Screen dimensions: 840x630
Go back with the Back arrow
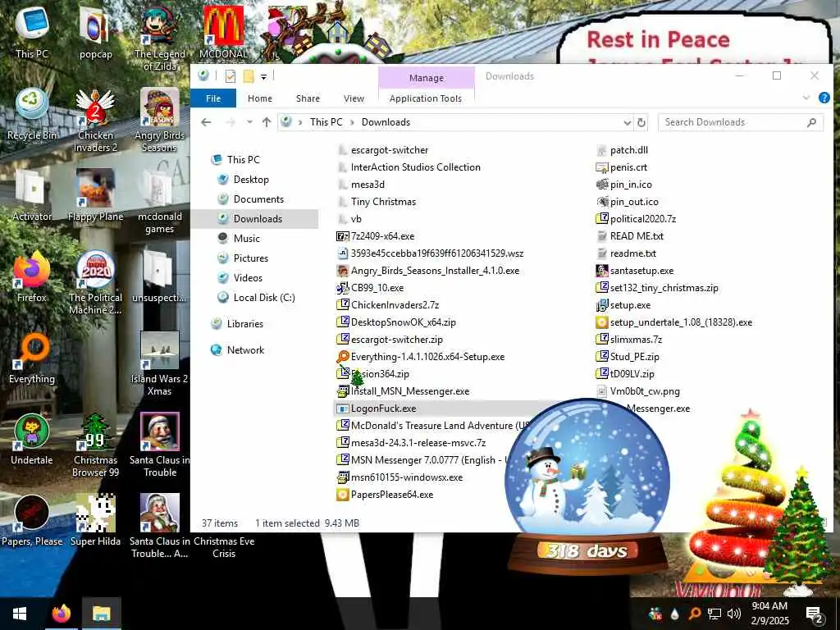click(206, 122)
